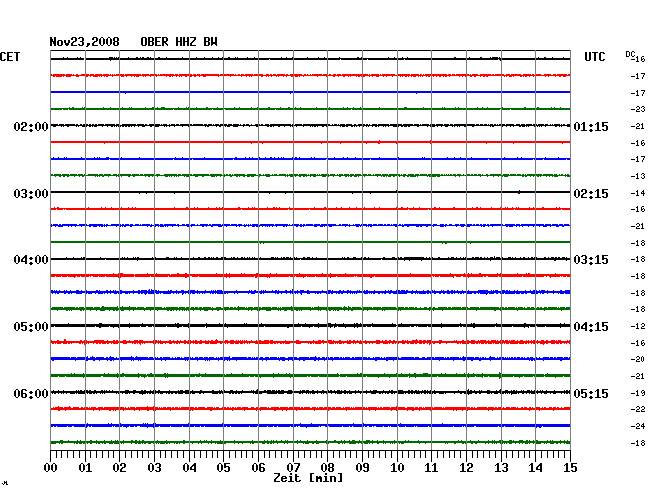Click the "11" minute axis label
Image resolution: width=650 pixels, height=494 pixels.
[x=431, y=468]
